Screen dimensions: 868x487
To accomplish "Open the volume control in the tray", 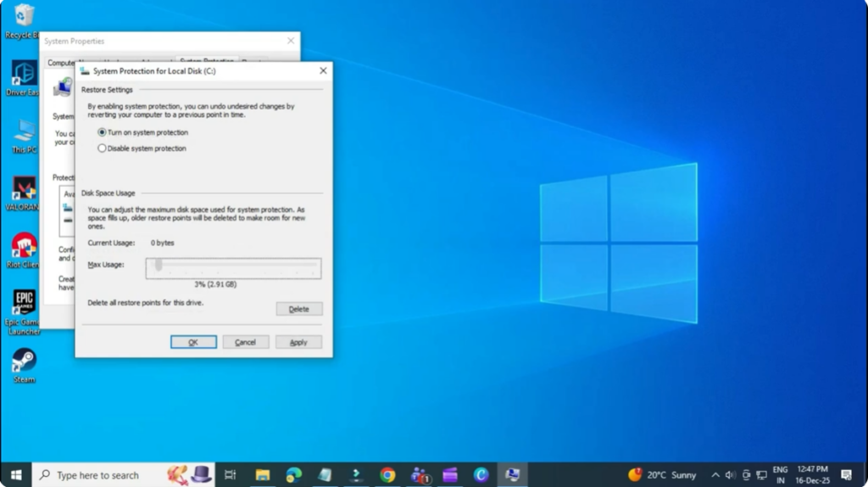I will [x=730, y=475].
